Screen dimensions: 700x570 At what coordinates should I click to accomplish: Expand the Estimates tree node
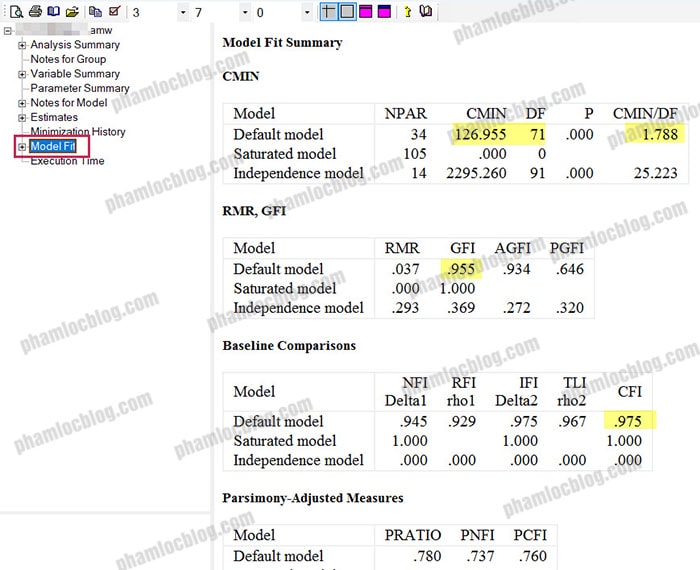[x=22, y=117]
